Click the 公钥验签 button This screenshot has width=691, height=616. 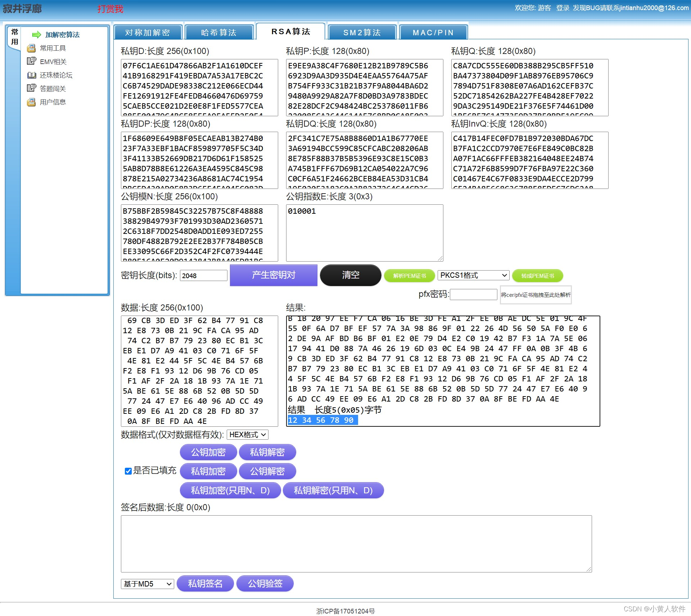[265, 584]
